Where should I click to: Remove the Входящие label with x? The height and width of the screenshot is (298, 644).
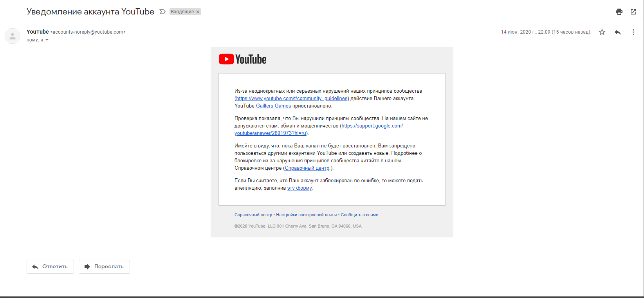click(198, 12)
